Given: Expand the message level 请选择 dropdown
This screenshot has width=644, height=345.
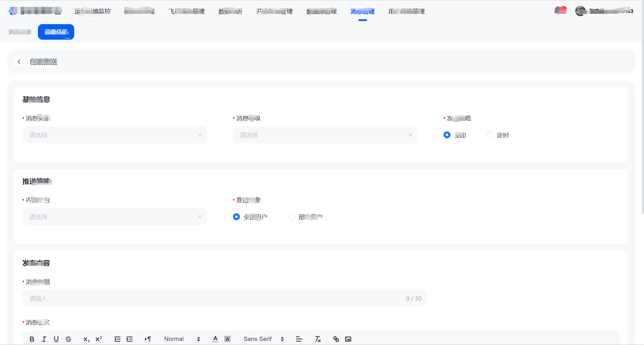Looking at the screenshot, I should [325, 135].
